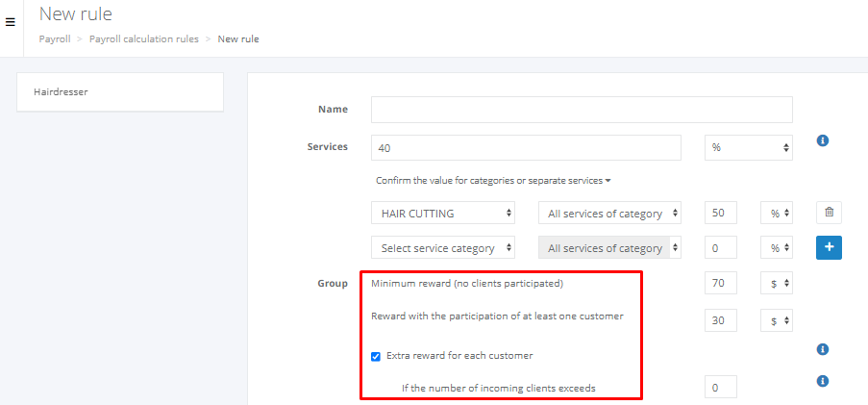This screenshot has height=405, width=868.
Task: Open Payroll calculation rules breadcrumb
Action: [144, 39]
